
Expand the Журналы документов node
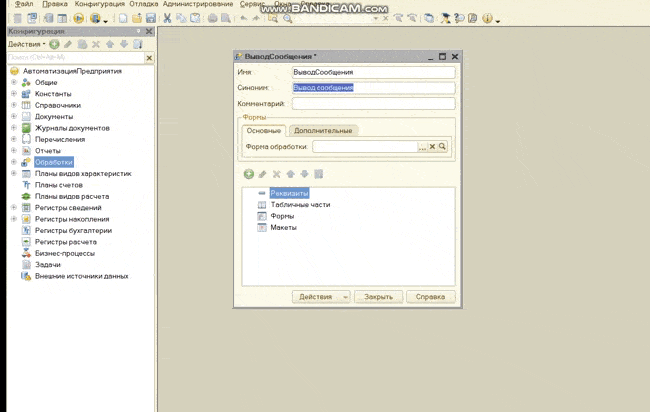(x=14, y=128)
